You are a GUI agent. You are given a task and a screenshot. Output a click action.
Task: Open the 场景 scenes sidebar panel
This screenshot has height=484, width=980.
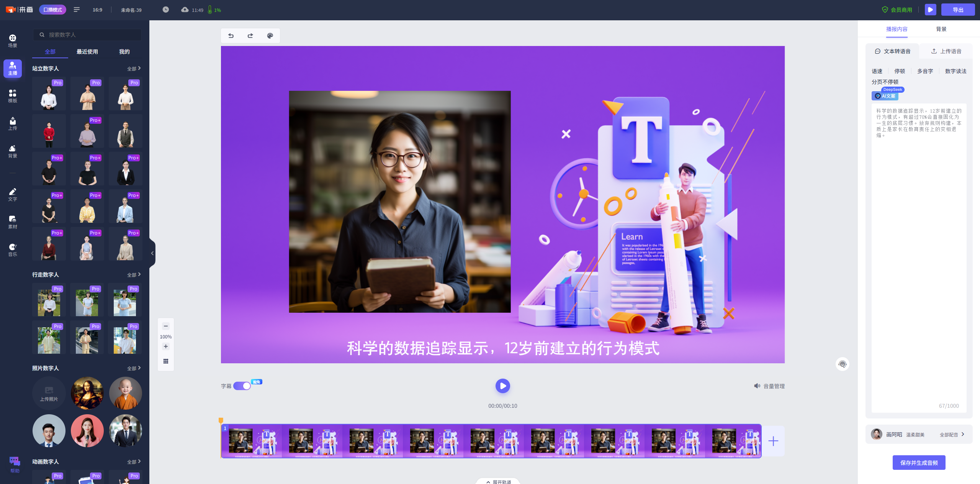click(13, 41)
